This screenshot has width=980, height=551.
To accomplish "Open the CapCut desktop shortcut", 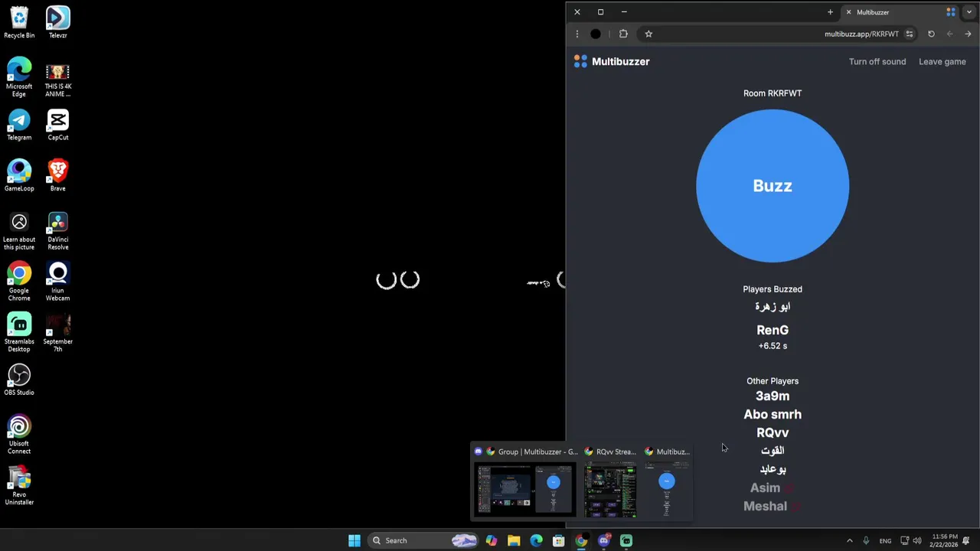I will click(x=57, y=125).
